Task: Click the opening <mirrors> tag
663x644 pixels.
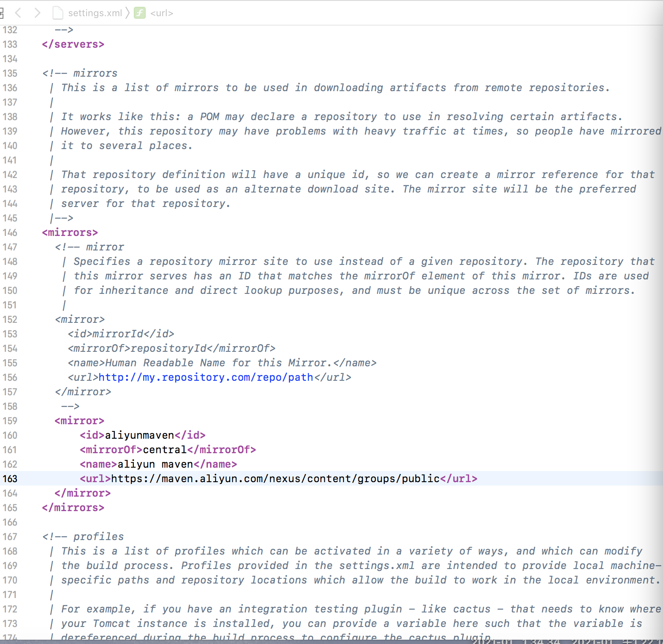Action: (x=70, y=233)
